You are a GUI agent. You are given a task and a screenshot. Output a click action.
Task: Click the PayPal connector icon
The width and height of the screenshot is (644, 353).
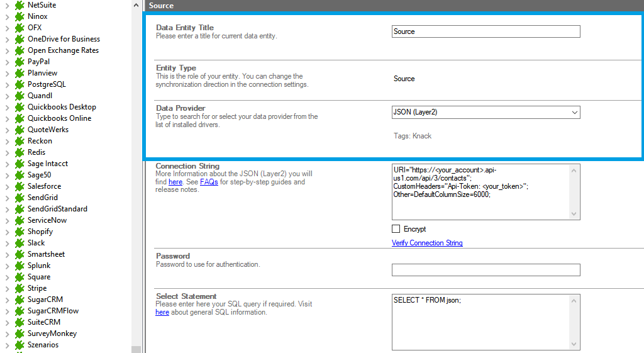19,62
